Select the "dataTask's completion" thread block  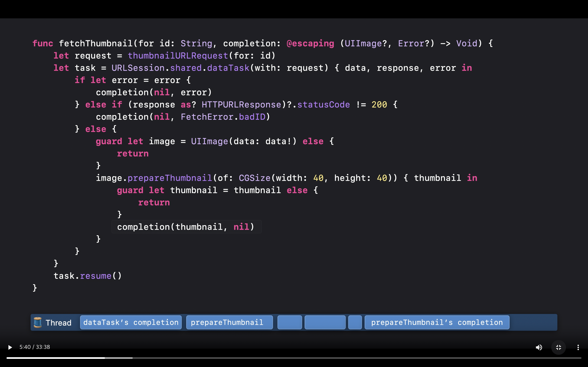[x=131, y=322]
